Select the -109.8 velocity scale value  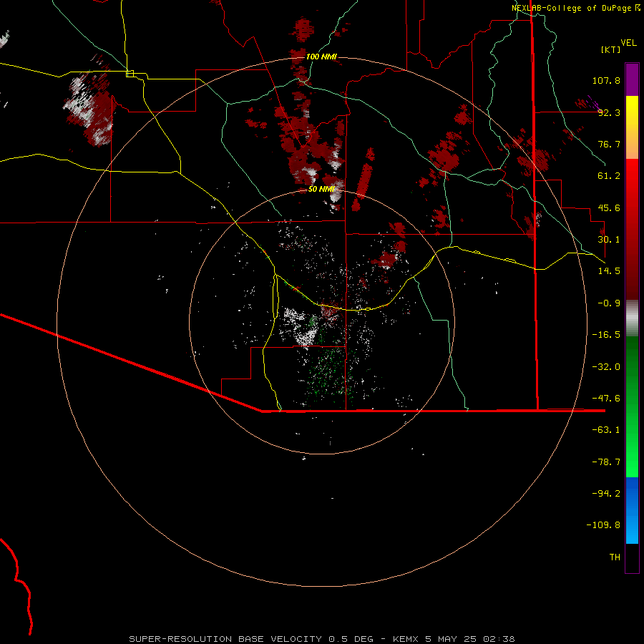pyautogui.click(x=603, y=525)
